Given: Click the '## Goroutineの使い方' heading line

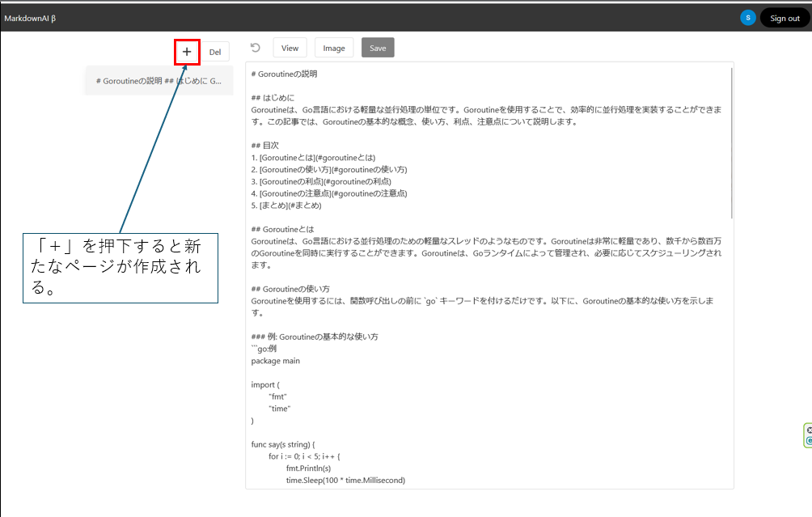Looking at the screenshot, I should pos(290,289).
